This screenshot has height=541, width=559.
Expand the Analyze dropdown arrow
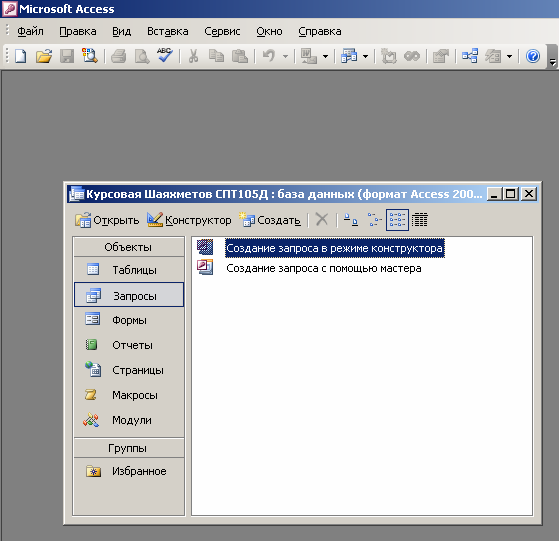click(365, 56)
